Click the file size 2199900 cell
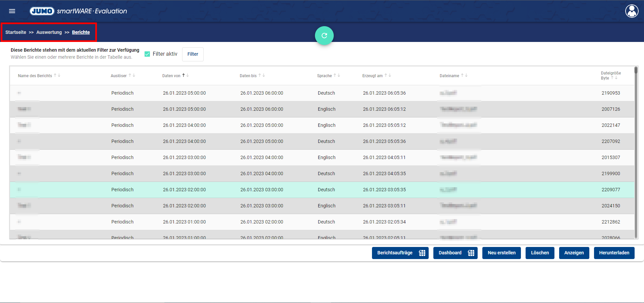This screenshot has height=303, width=644. click(x=611, y=174)
